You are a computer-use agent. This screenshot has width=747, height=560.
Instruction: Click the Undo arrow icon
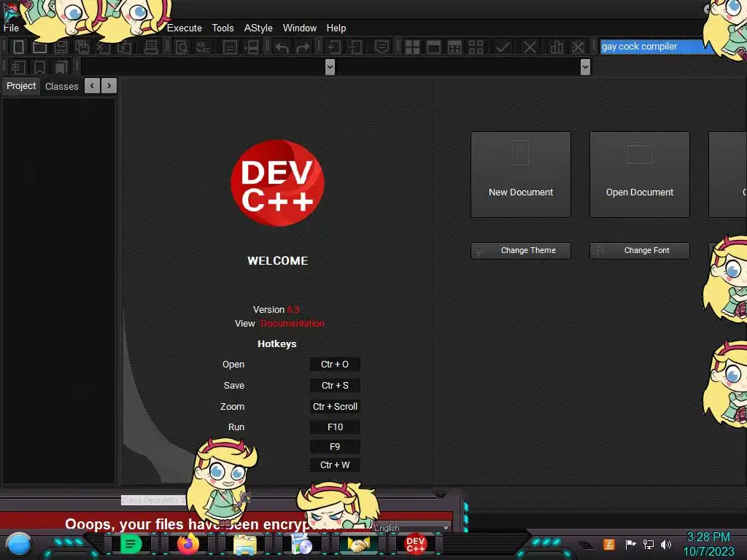(282, 47)
